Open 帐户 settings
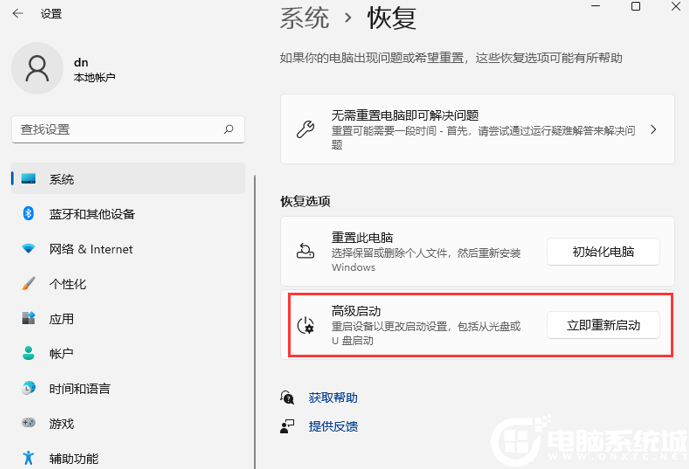Viewport: 689px width, 469px height. pyautogui.click(x=128, y=353)
